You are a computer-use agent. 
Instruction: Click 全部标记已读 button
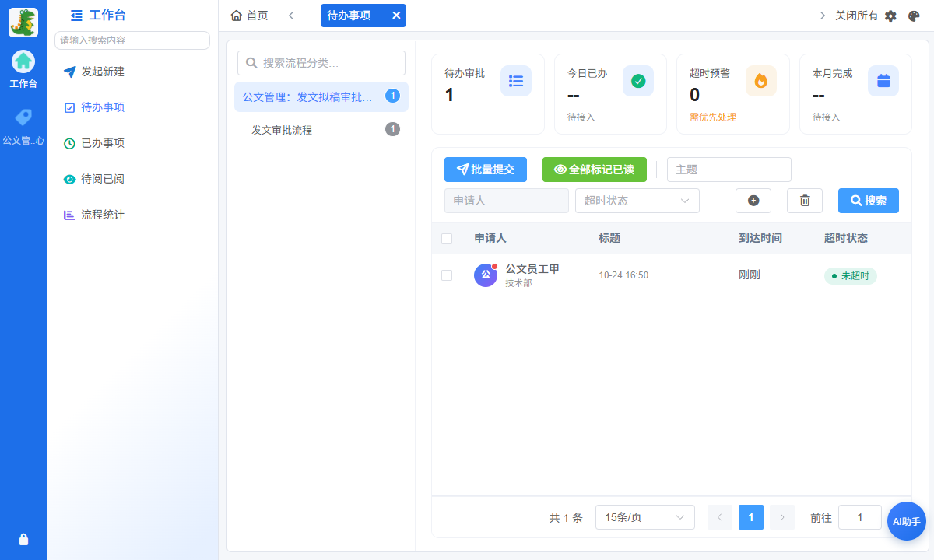click(595, 170)
